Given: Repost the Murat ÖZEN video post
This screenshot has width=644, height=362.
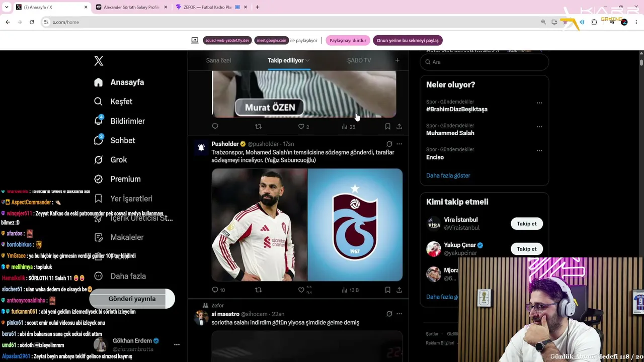Looking at the screenshot, I should point(258,127).
